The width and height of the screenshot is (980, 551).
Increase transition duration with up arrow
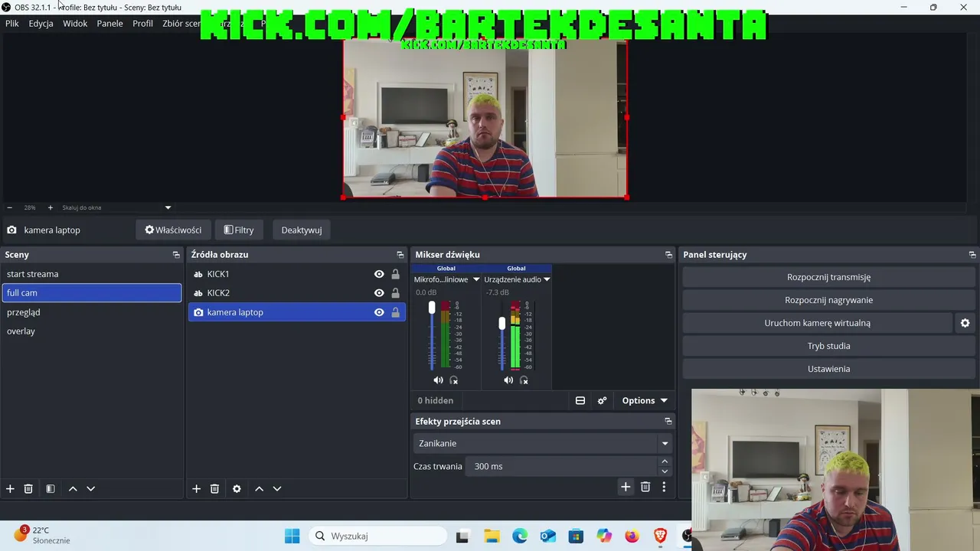[x=665, y=461]
